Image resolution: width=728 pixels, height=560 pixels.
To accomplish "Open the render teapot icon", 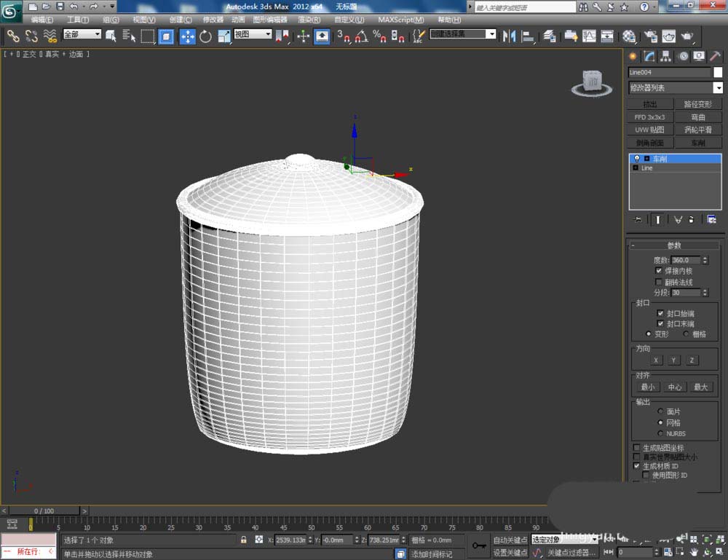I will point(687,36).
